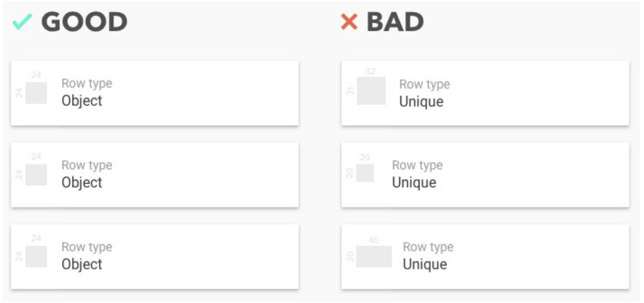The image size is (644, 303).
Task: Open the first Object row card
Action: point(155,93)
